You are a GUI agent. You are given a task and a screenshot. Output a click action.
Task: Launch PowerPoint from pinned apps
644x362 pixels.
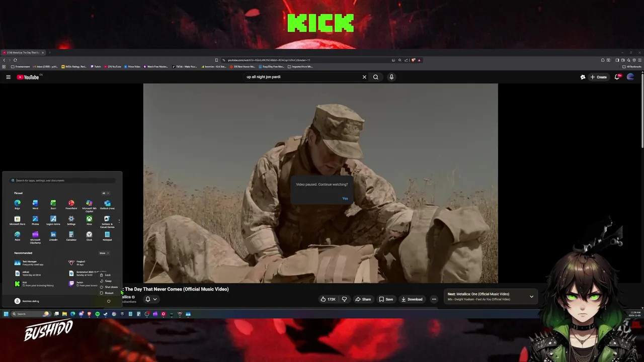coord(71,205)
